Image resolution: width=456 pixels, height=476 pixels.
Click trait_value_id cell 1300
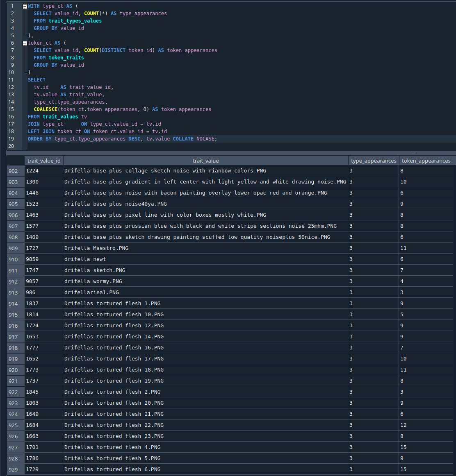click(x=44, y=182)
